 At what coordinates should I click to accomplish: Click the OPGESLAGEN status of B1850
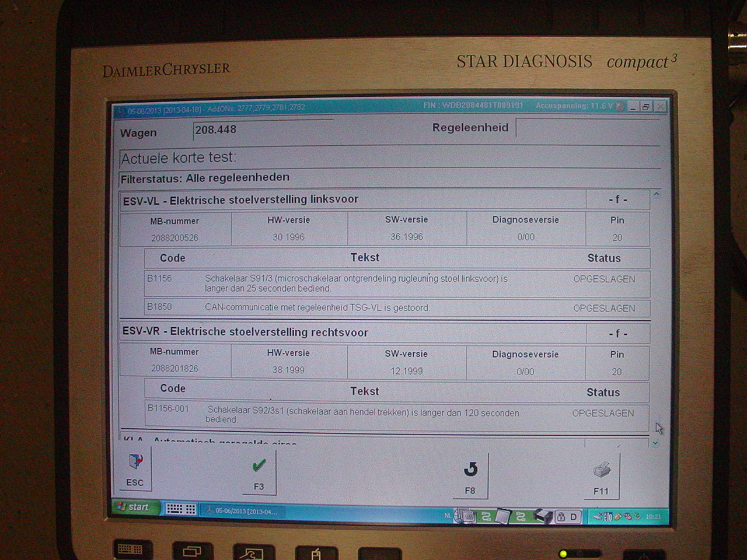click(604, 308)
